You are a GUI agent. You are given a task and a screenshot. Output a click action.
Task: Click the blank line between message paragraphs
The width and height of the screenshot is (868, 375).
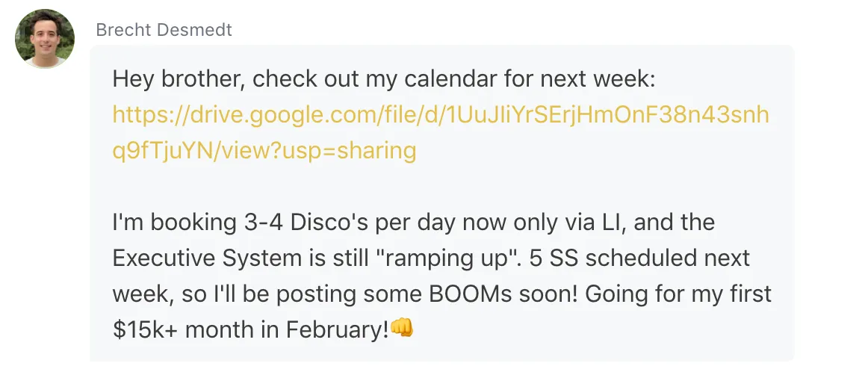coord(441,186)
